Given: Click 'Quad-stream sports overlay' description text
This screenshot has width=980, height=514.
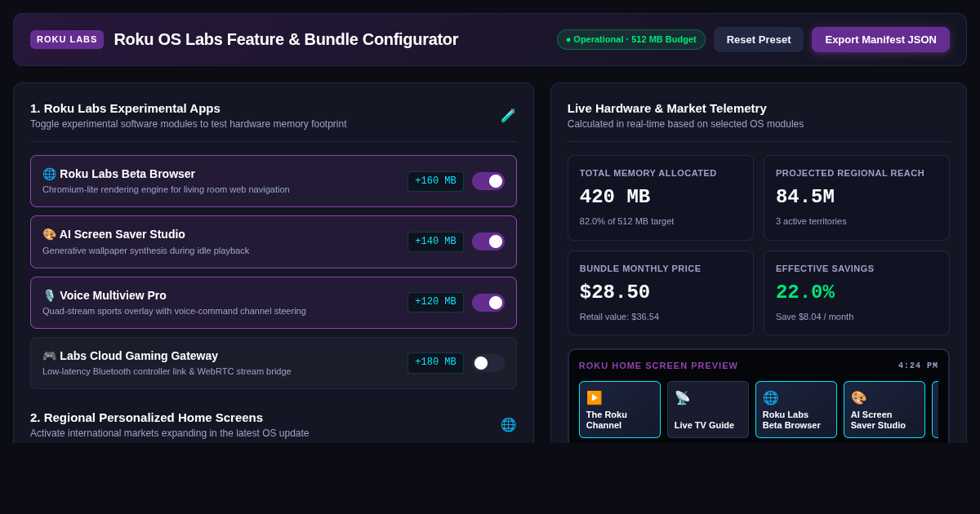Looking at the screenshot, I should [174, 311].
